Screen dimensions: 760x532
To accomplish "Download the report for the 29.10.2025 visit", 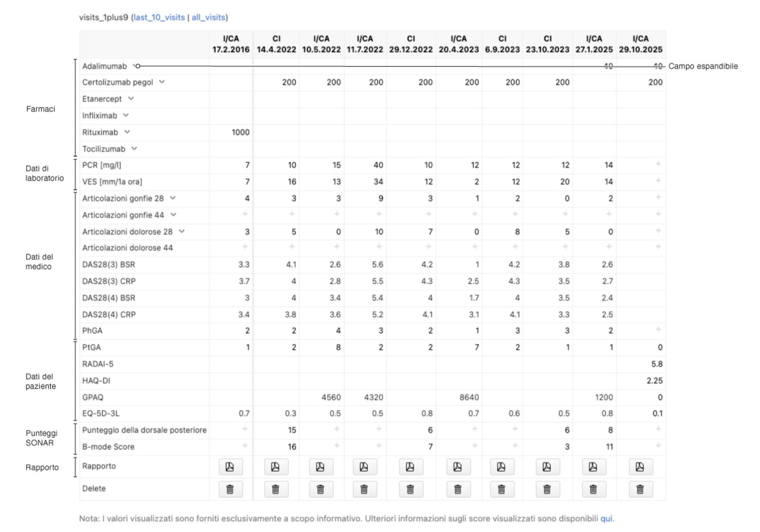I will tap(640, 467).
